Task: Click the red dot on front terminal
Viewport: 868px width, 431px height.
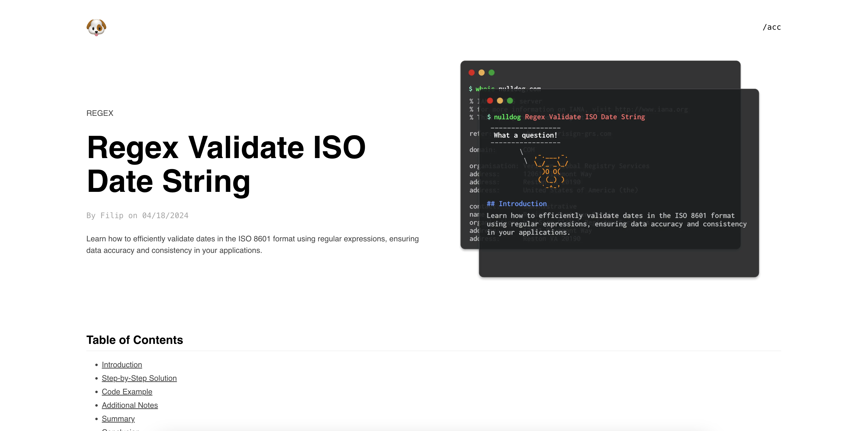Action: click(x=490, y=101)
